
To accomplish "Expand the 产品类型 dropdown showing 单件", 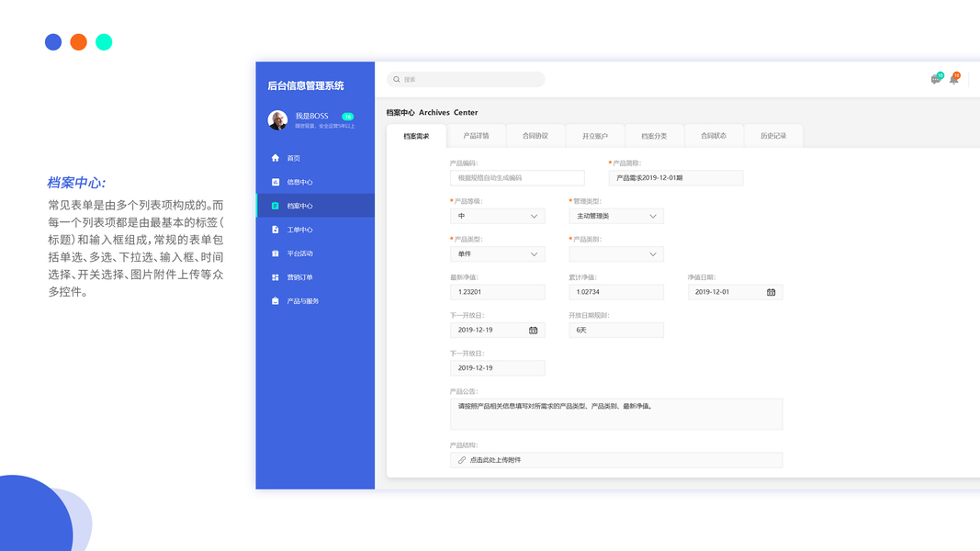I will click(x=497, y=254).
